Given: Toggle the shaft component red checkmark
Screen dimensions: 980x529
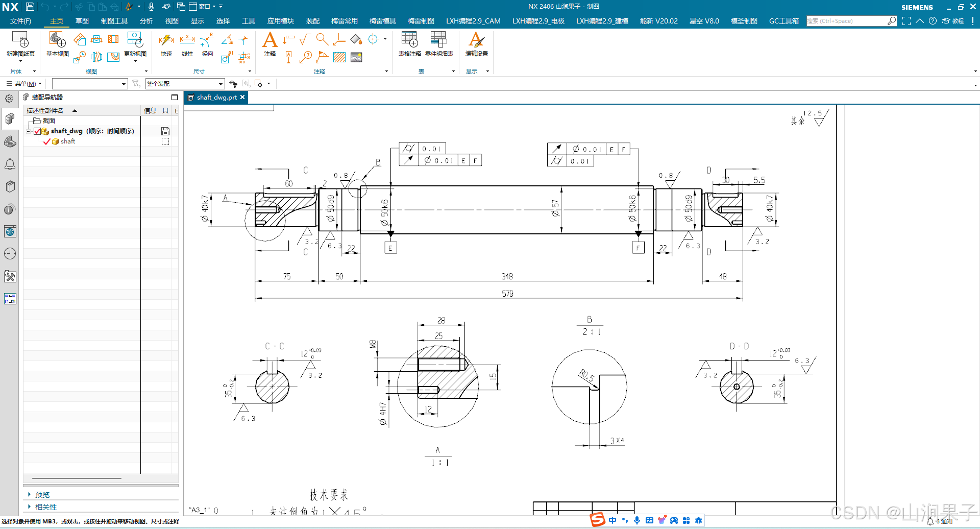Looking at the screenshot, I should (x=47, y=141).
